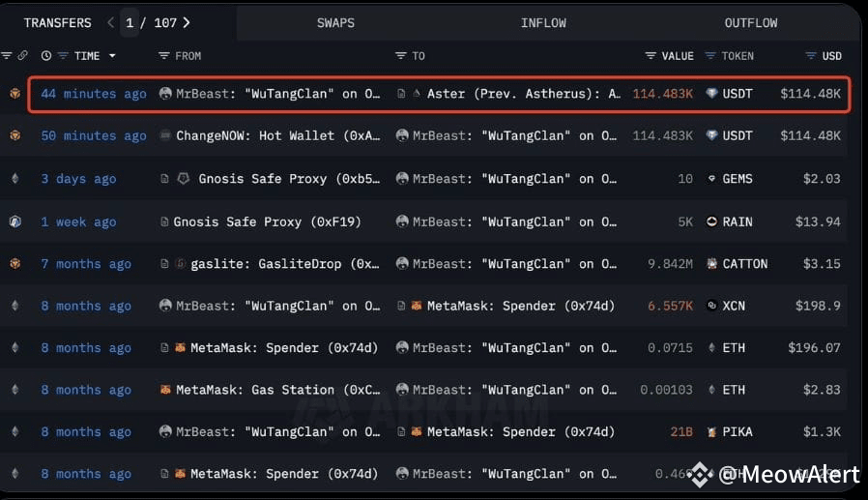Image resolution: width=868 pixels, height=500 pixels.
Task: Click PIKA token icon
Action: [x=711, y=432]
